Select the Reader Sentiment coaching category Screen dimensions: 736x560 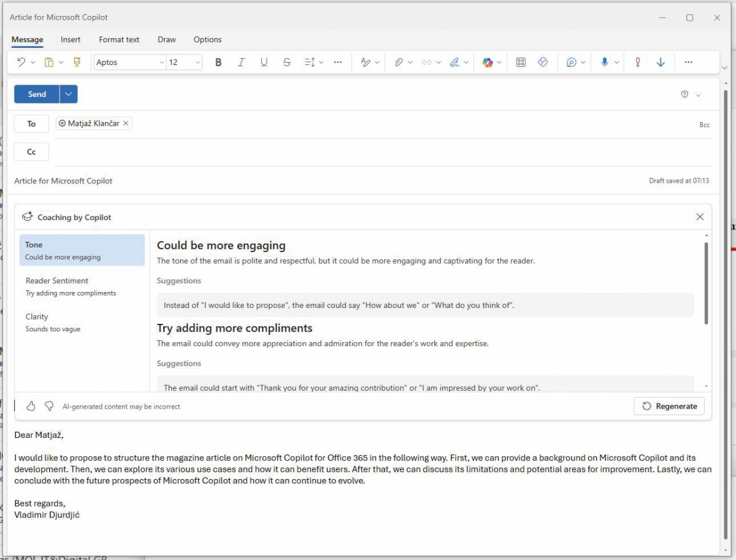tap(82, 286)
